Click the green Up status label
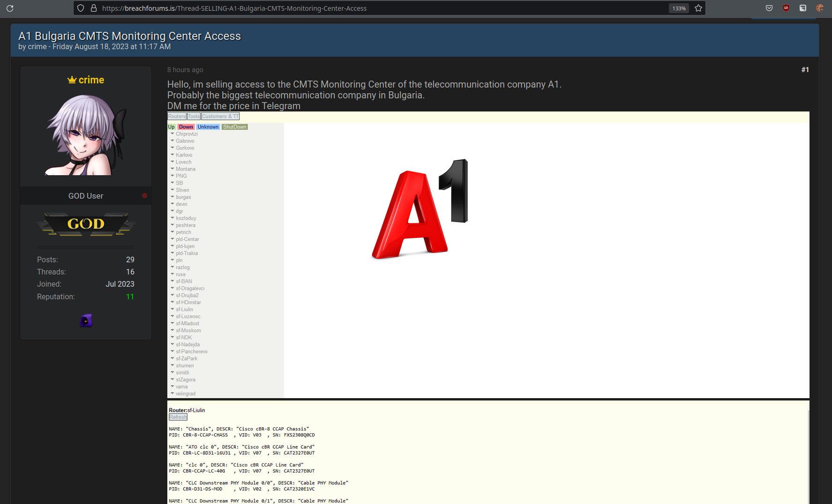832x504 pixels. 171,127
